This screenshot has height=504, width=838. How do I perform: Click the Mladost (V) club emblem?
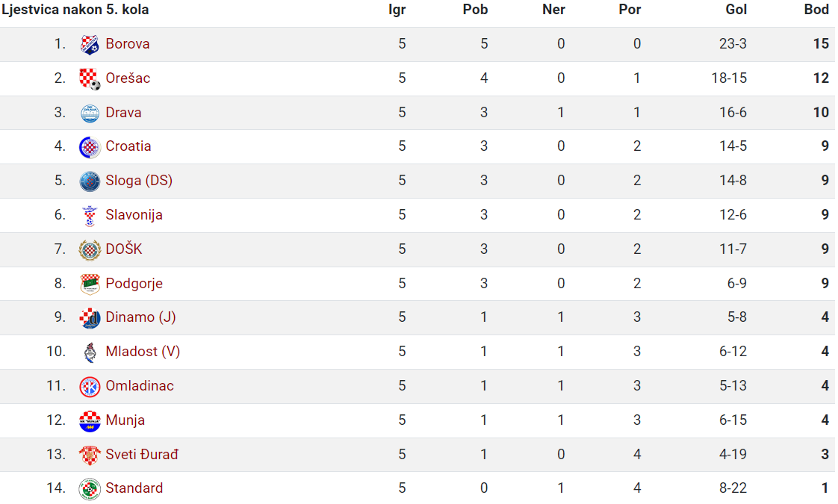pyautogui.click(x=89, y=352)
